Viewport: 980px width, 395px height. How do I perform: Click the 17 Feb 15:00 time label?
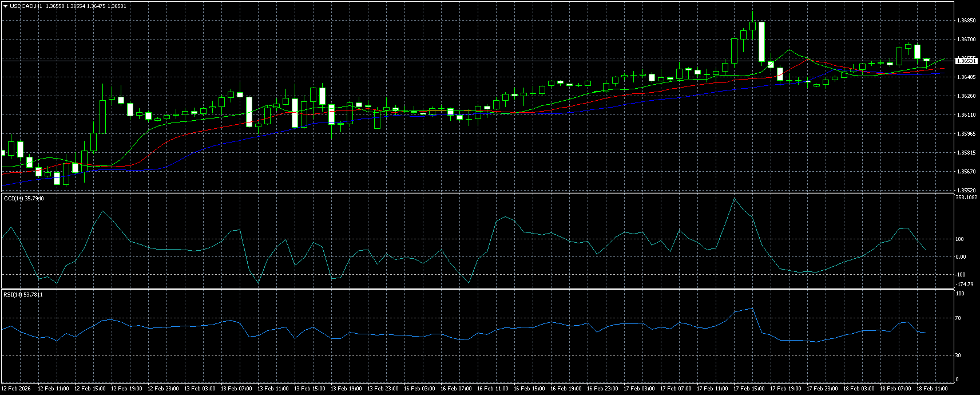pyautogui.click(x=749, y=388)
